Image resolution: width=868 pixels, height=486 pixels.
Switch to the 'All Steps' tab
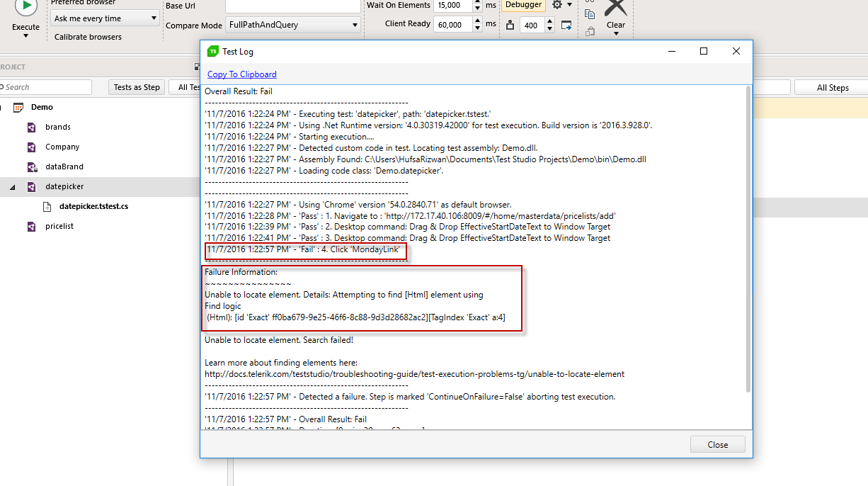pos(832,88)
